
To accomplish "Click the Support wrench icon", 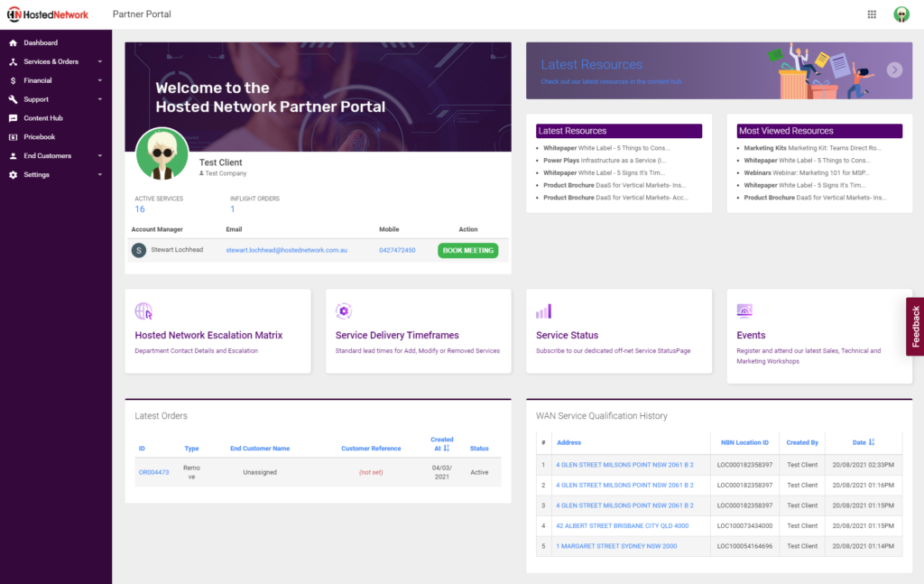I will tap(13, 99).
